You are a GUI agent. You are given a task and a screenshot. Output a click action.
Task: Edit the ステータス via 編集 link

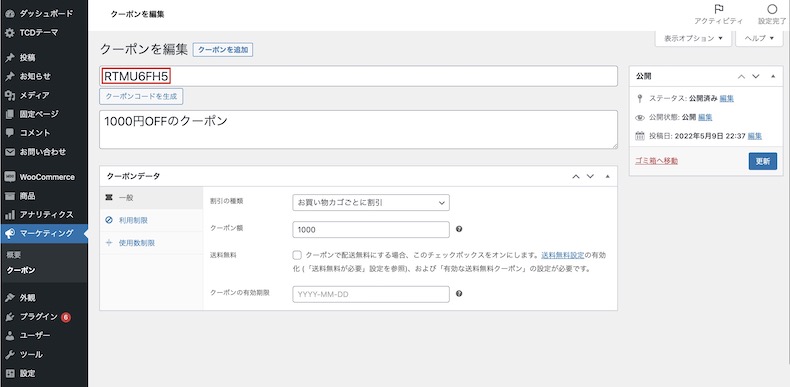(x=727, y=98)
